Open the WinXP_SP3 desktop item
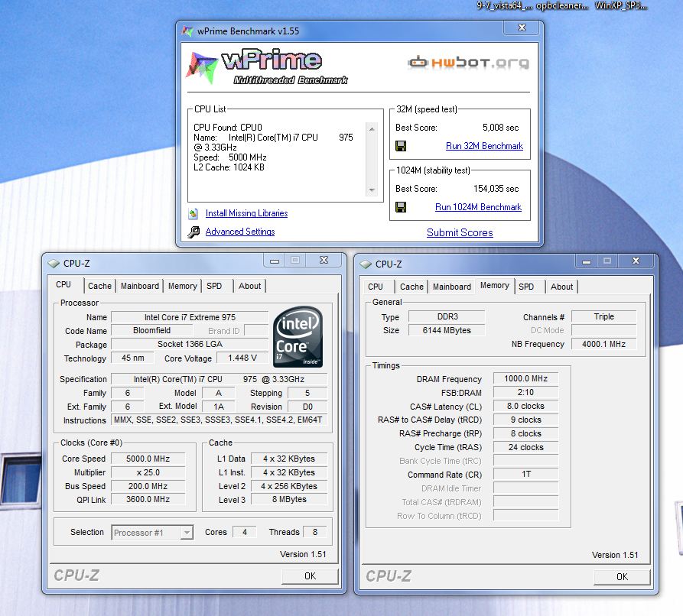 (x=621, y=5)
